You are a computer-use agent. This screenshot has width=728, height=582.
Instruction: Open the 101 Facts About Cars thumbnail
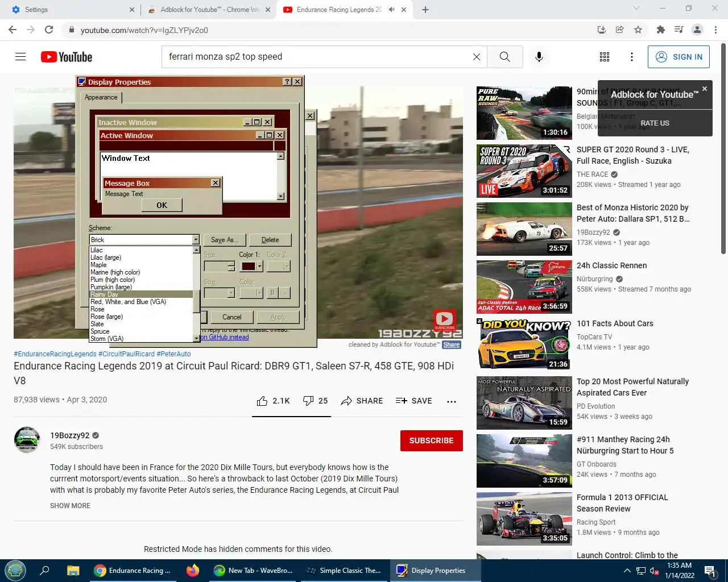click(x=524, y=345)
